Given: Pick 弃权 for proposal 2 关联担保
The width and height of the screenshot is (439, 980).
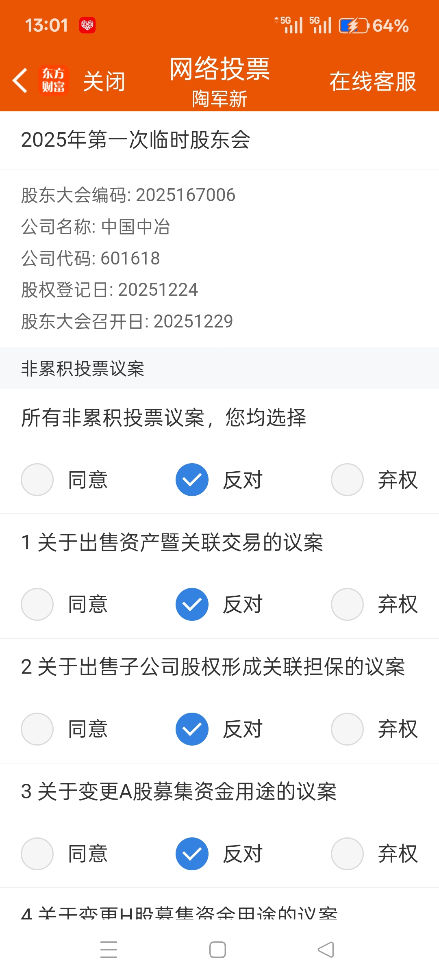Looking at the screenshot, I should [x=347, y=729].
